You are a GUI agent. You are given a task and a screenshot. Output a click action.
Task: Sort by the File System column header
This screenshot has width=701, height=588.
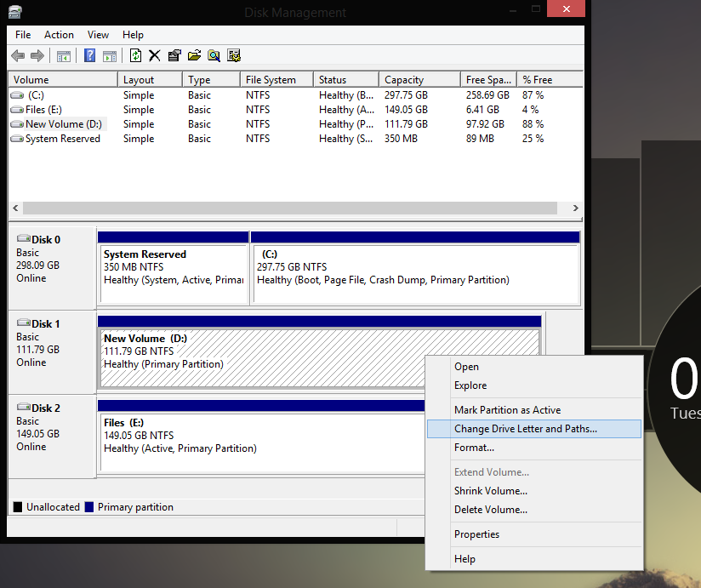point(276,80)
